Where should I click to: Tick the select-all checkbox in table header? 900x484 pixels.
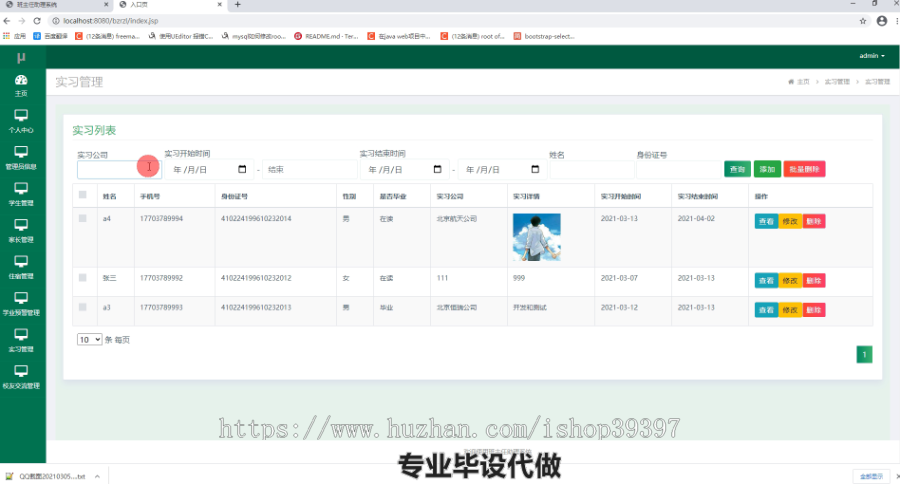pos(83,195)
